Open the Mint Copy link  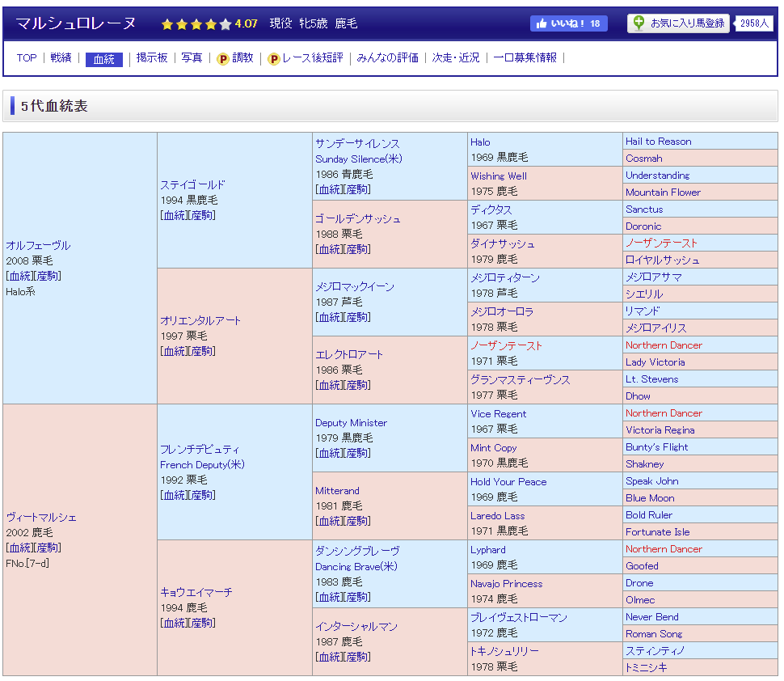click(494, 448)
